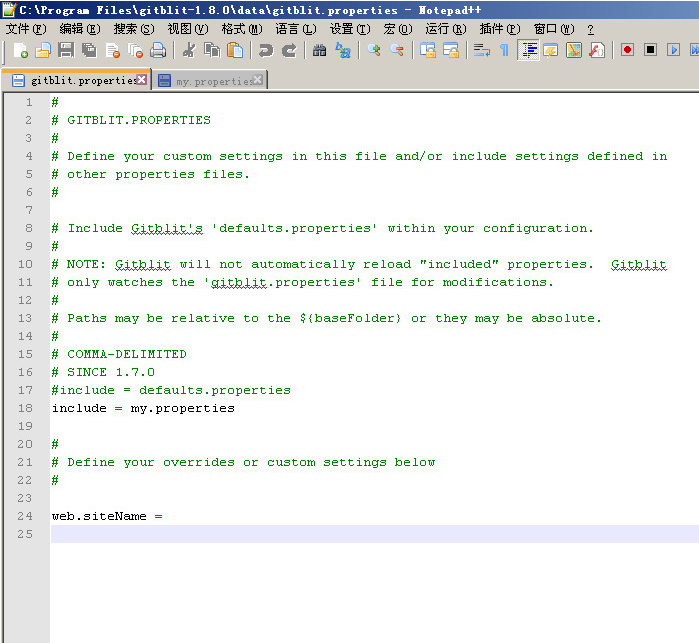Paste clipboard using the Paste icon
This screenshot has height=643, width=699.
[234, 50]
